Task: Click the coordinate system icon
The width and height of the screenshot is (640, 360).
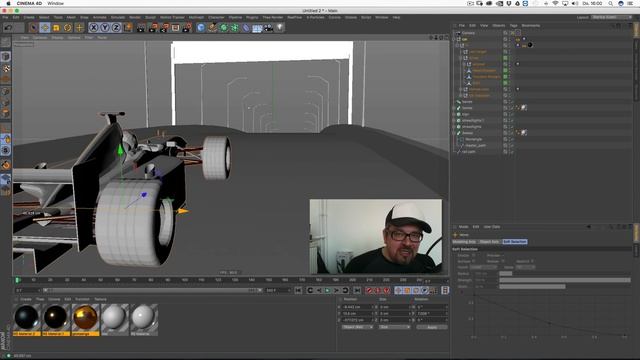Action: 128,27
